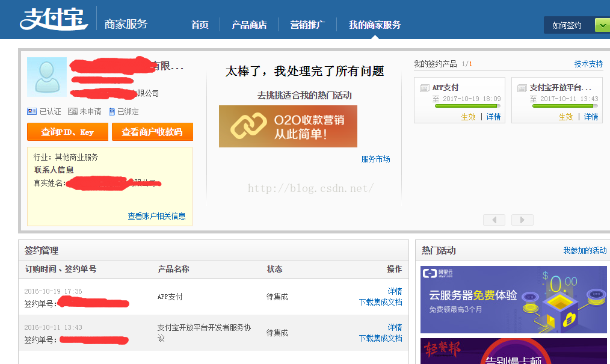Click 详情 on the APP支付 card
610x364 pixels.
tap(494, 117)
